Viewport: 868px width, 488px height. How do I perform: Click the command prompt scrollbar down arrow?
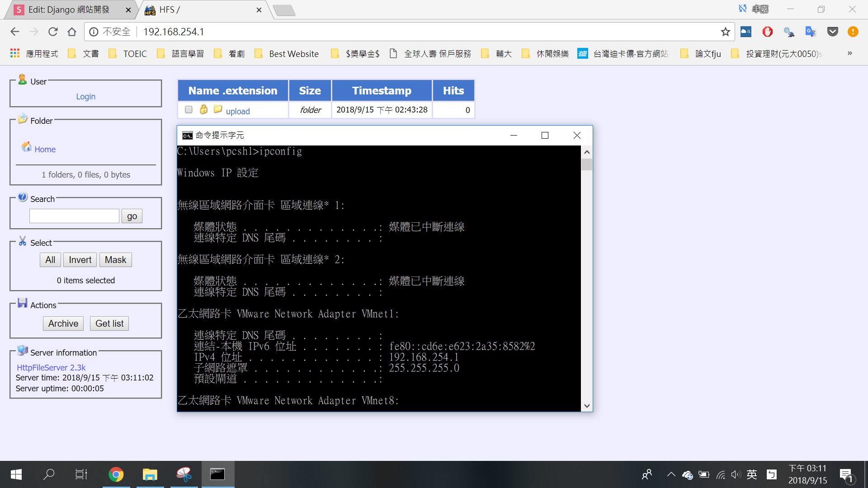tap(587, 406)
